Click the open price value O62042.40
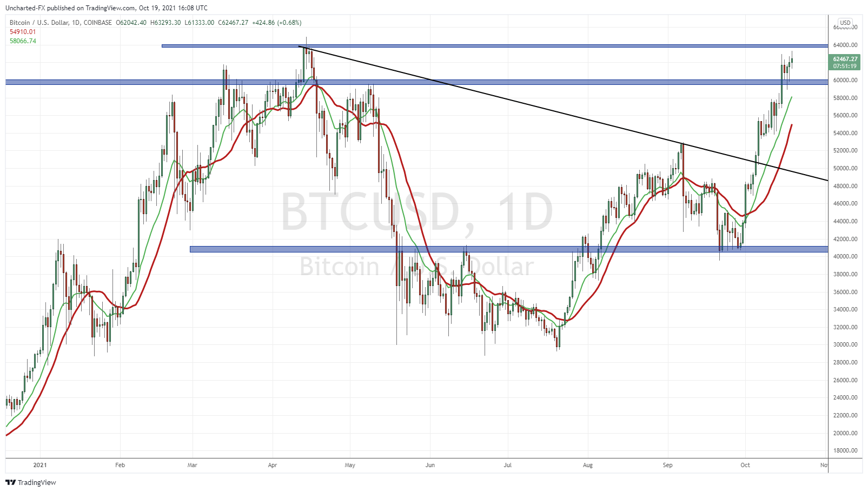Viewport: 868px width, 492px height. click(131, 23)
